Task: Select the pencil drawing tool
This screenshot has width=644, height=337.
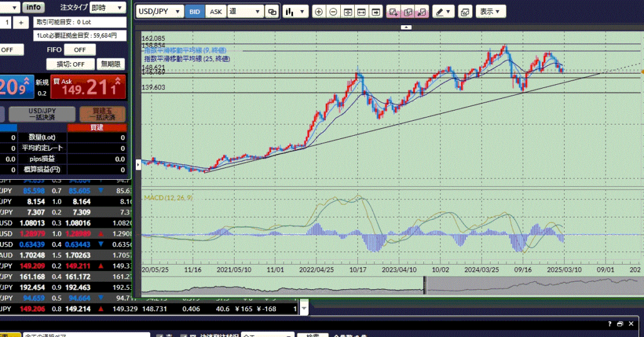Action: pyautogui.click(x=443, y=12)
